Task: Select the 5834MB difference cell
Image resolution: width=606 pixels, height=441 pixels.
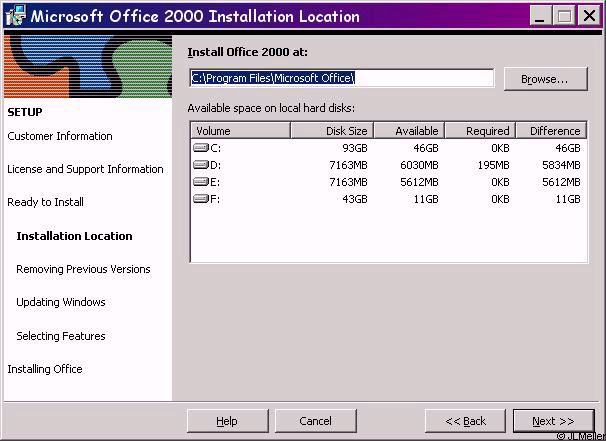Action: (561, 165)
